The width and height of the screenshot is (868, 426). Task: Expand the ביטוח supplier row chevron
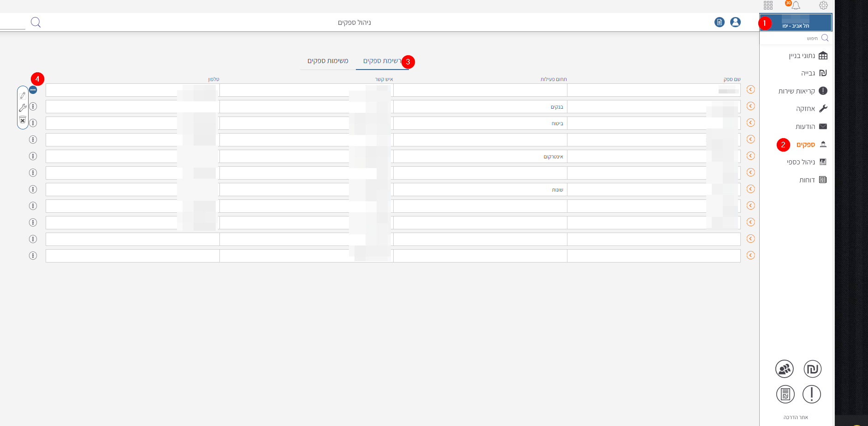point(750,123)
